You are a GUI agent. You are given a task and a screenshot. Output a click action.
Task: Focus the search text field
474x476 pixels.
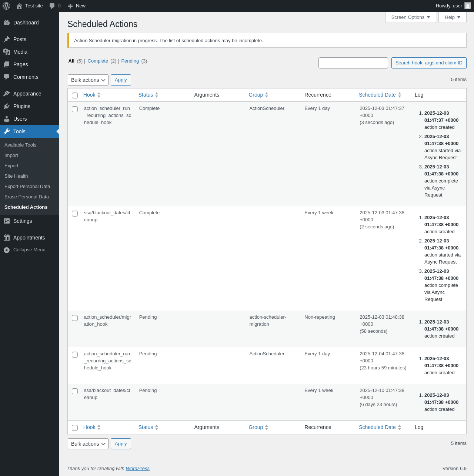pyautogui.click(x=353, y=63)
